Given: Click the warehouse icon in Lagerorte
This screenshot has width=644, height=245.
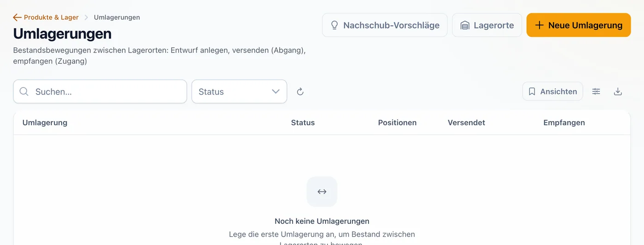Looking at the screenshot, I should pyautogui.click(x=465, y=25).
